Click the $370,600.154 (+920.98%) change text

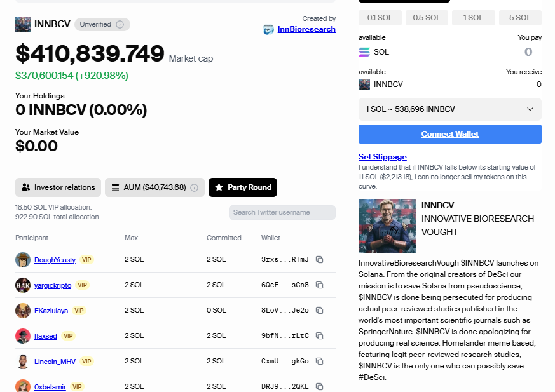tap(72, 76)
